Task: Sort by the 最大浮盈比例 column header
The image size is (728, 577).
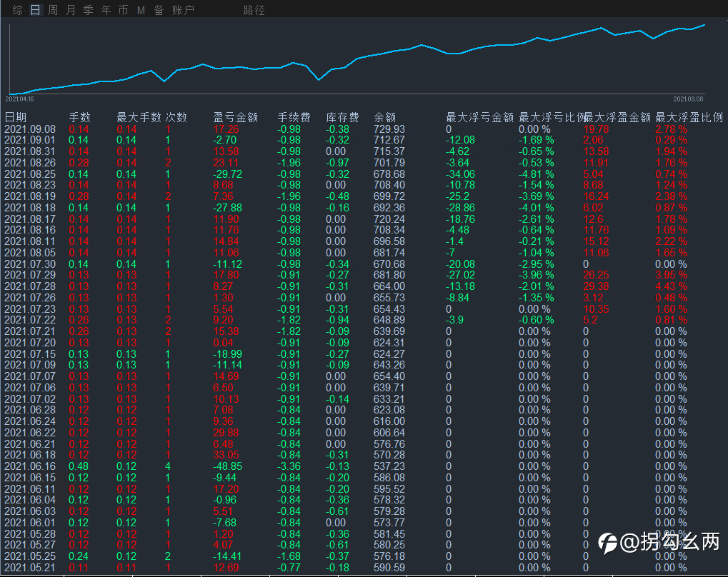Action: click(689, 117)
